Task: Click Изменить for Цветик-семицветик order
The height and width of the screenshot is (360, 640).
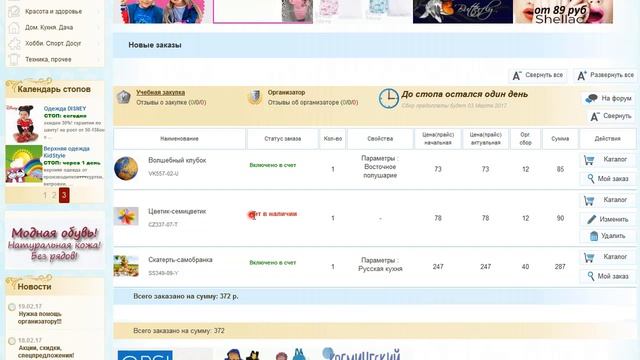Action: pos(607,220)
